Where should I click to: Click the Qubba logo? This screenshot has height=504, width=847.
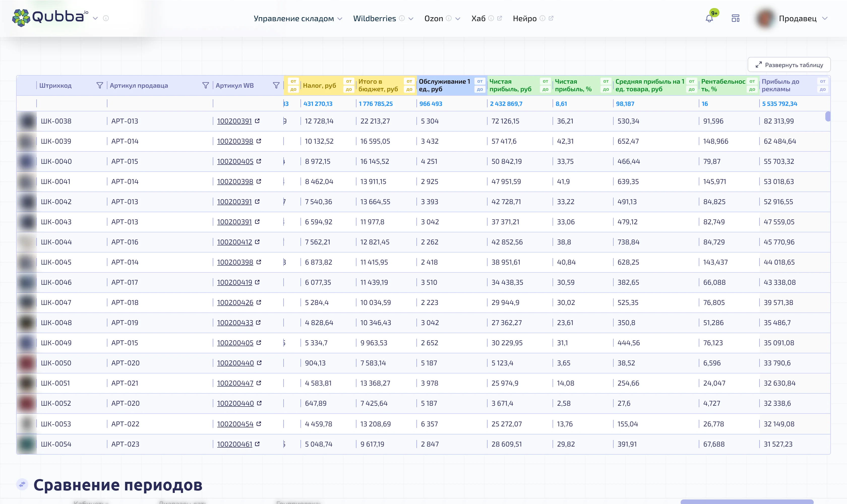pos(50,18)
